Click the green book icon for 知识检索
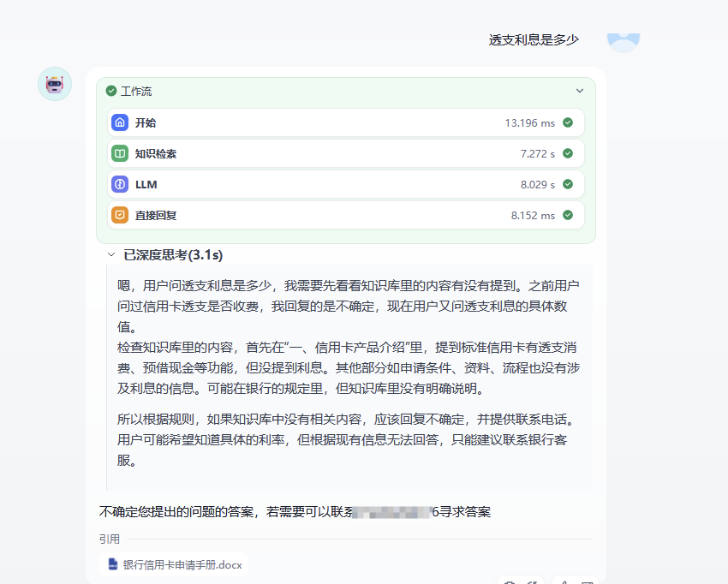The image size is (728, 584). pos(120,153)
